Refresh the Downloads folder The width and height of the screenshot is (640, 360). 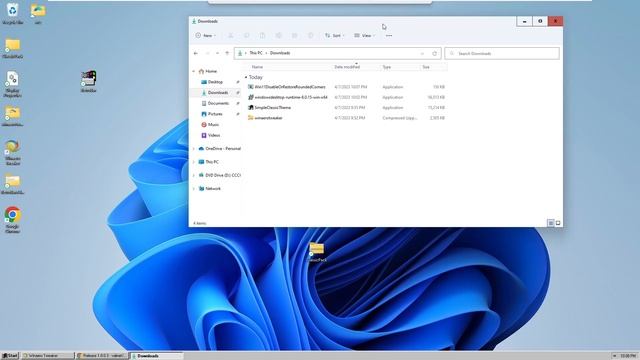click(x=434, y=53)
